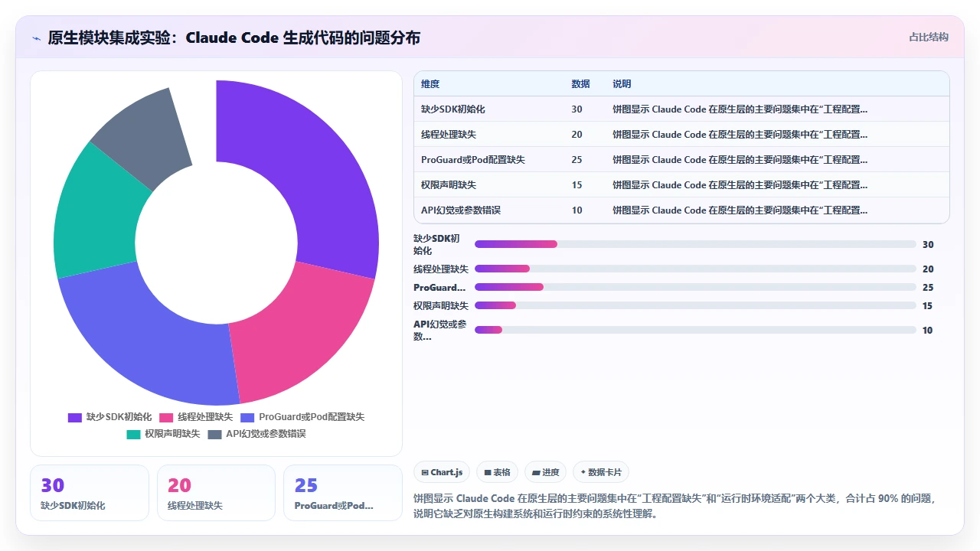
Task: Click the 线程处理缺失 progress bar
Action: coord(695,269)
